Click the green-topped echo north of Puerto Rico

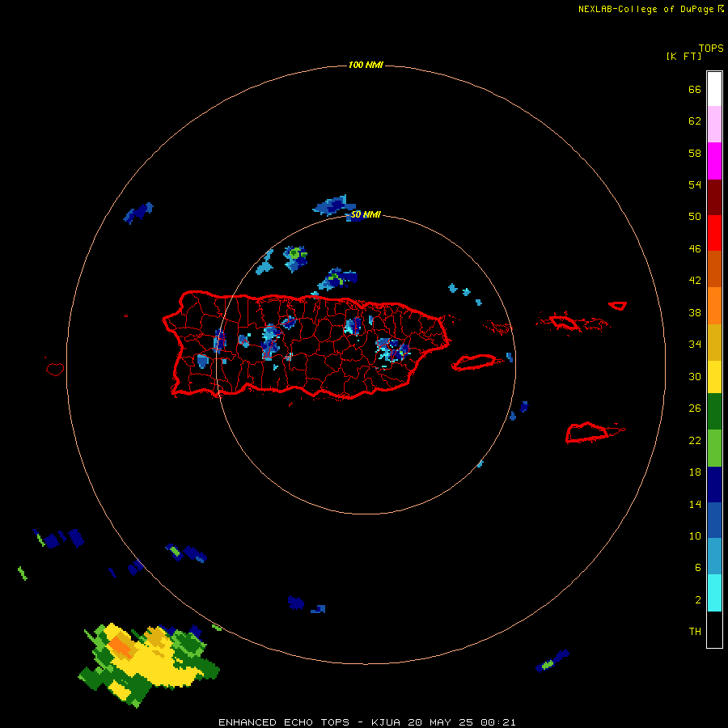(295, 259)
